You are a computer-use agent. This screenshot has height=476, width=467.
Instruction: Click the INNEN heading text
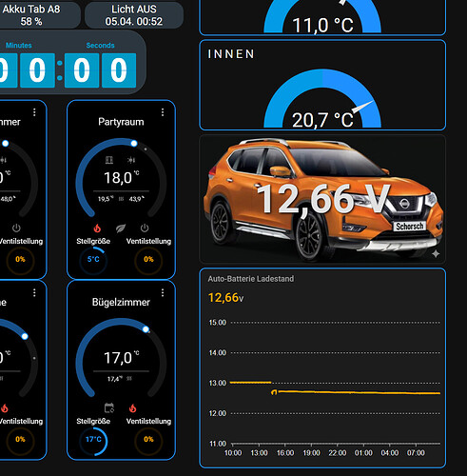[231, 54]
